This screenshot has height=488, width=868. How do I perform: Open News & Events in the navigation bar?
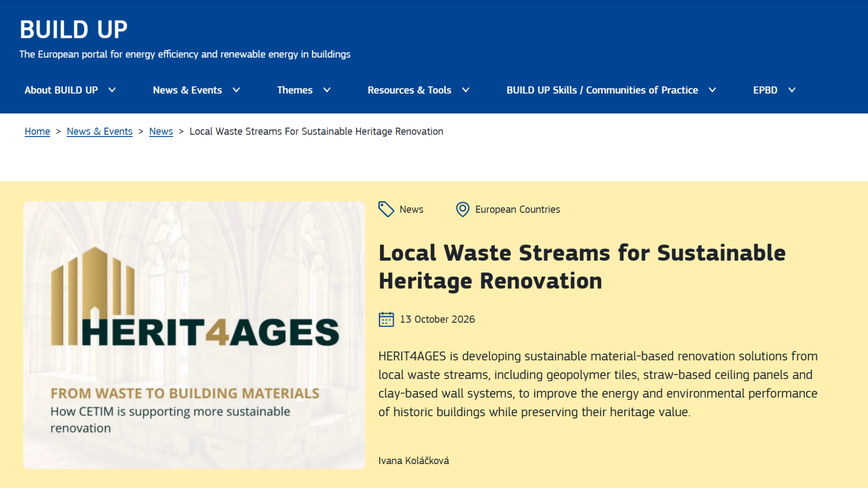click(187, 90)
